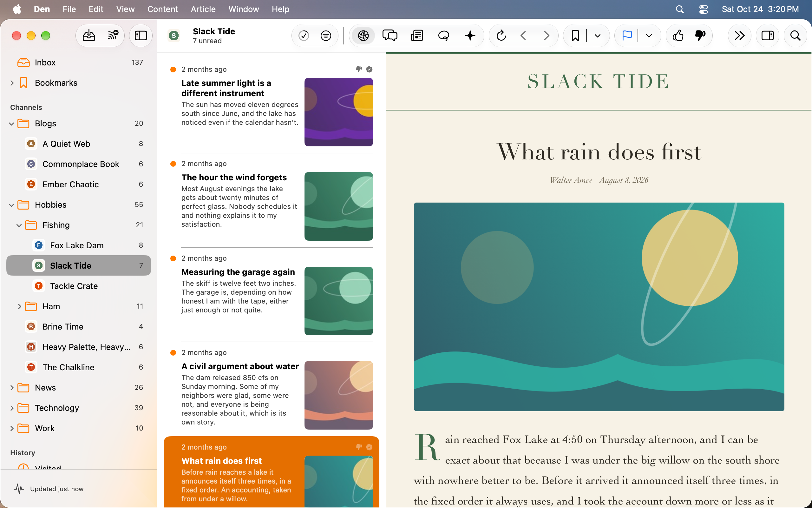Click thumbnail of A civil argument about water
Screen dimensions: 812x508
click(x=338, y=395)
